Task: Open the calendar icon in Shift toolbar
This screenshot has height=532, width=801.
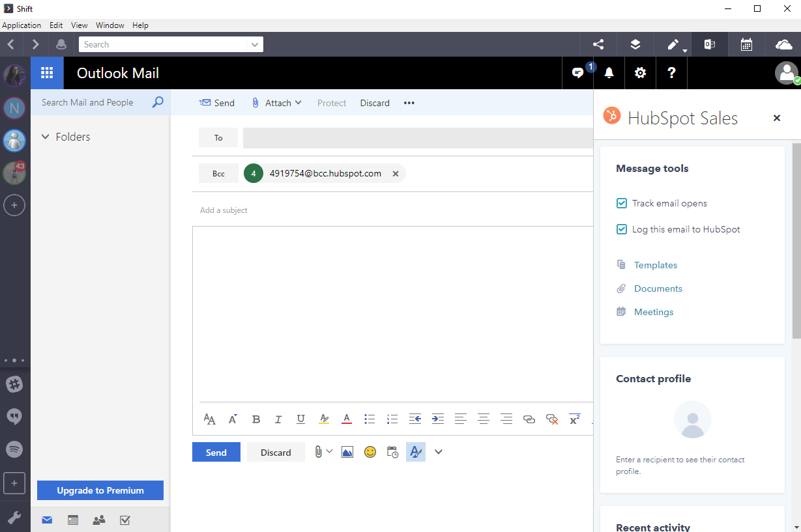Action: tap(747, 44)
